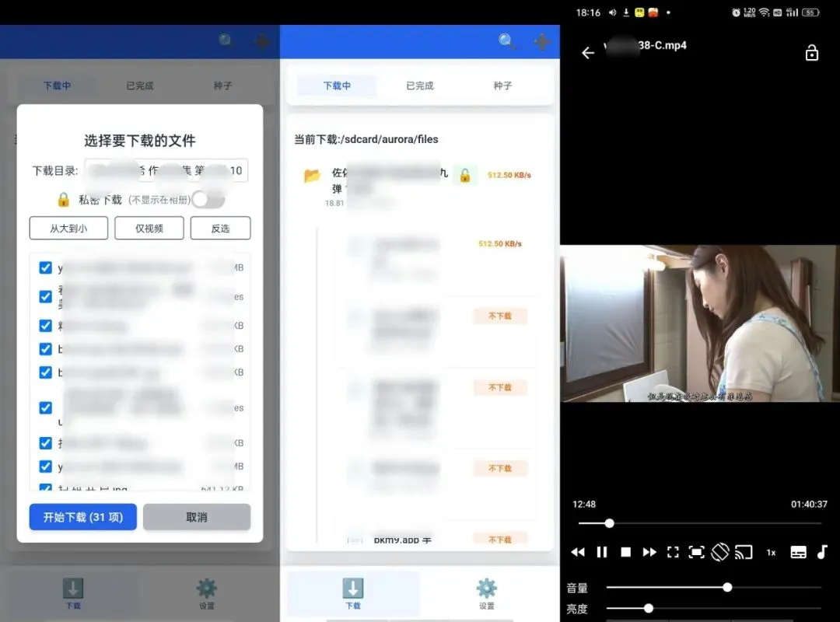Screen dimensions: 840x622
Task: Tap the search icon in the middle panel header
Action: click(506, 40)
